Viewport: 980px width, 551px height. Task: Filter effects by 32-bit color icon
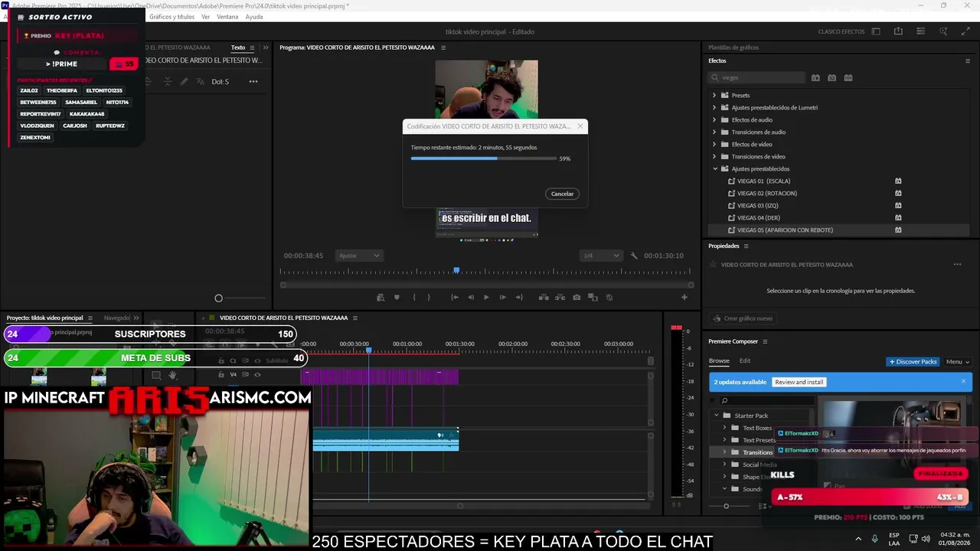point(831,78)
